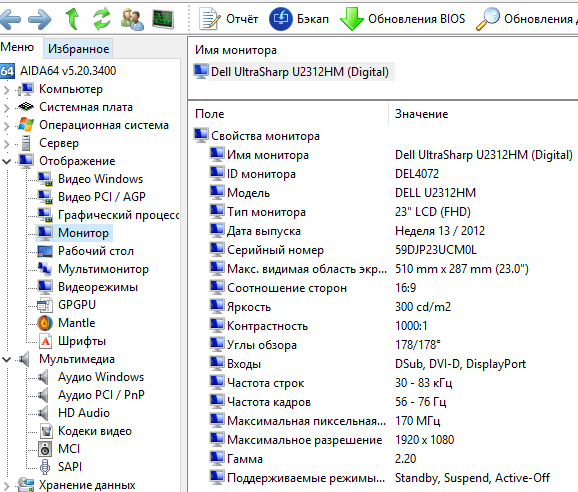Expand the Хранение данных node
The height and width of the screenshot is (492, 578).
point(6,485)
